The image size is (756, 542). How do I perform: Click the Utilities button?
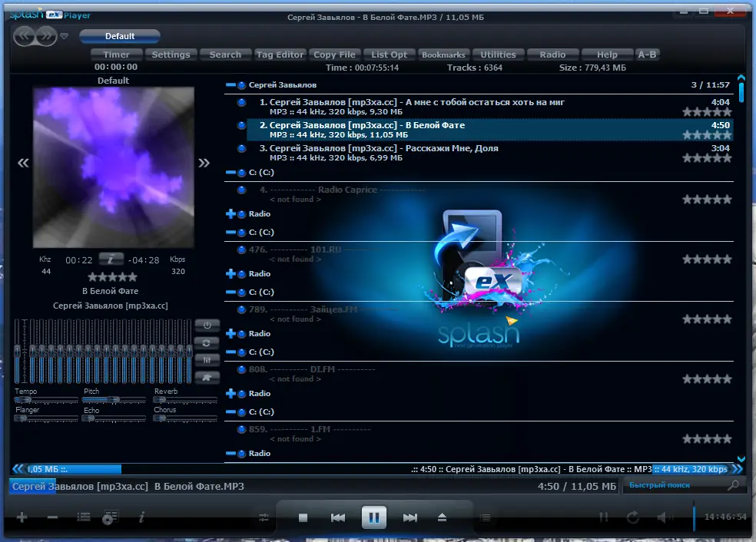(498, 55)
